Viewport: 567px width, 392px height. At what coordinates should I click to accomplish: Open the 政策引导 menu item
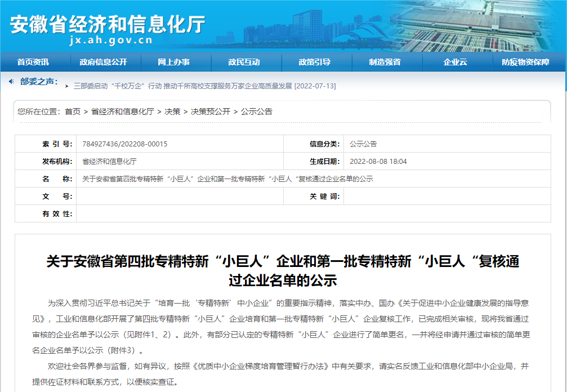point(314,62)
